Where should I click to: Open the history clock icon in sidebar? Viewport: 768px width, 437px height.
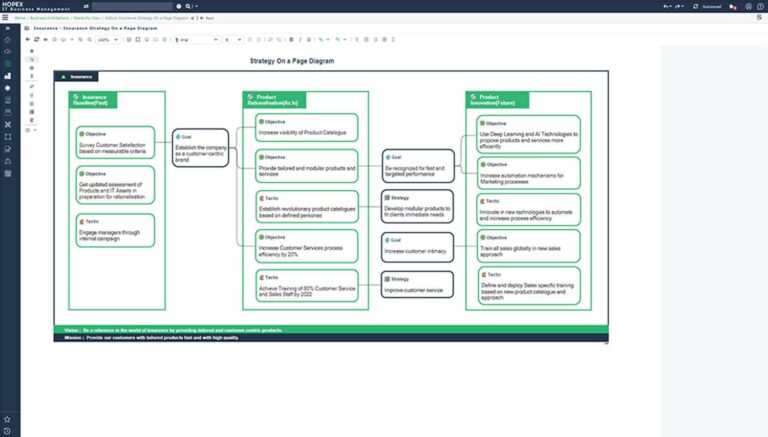coord(8,431)
